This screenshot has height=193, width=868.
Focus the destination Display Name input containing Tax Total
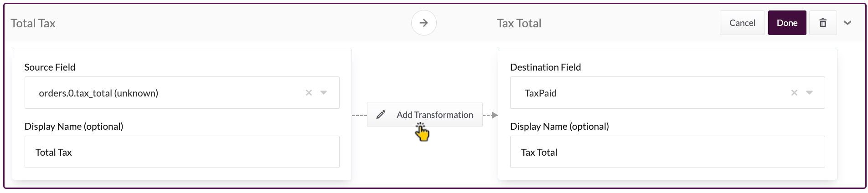pos(667,152)
